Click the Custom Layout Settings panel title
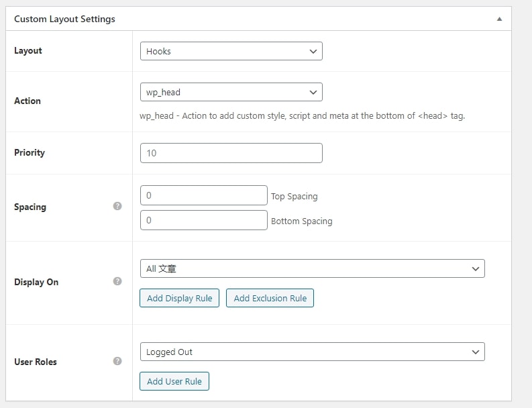The height and width of the screenshot is (408, 532). pos(64,19)
